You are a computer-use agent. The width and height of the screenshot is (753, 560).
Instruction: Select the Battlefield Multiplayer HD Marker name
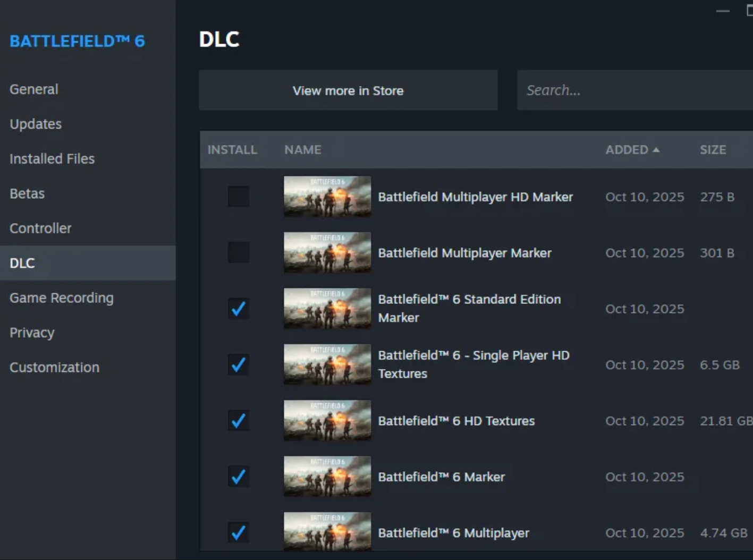click(476, 197)
